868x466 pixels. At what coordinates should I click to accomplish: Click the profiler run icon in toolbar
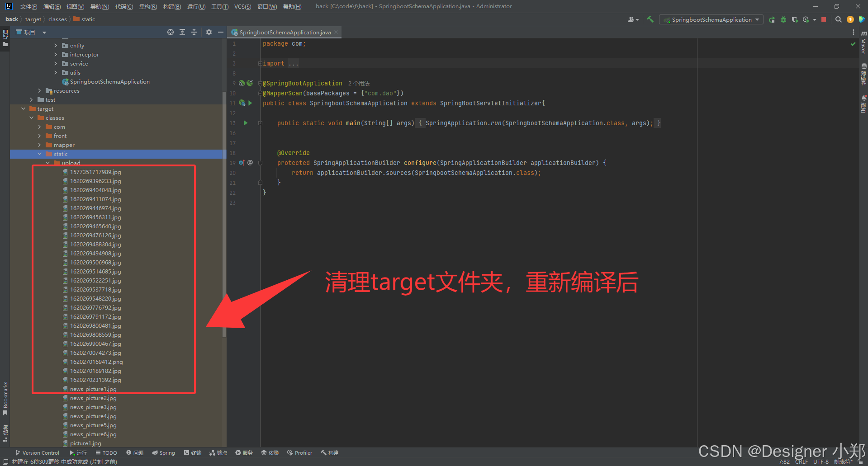pyautogui.click(x=806, y=19)
